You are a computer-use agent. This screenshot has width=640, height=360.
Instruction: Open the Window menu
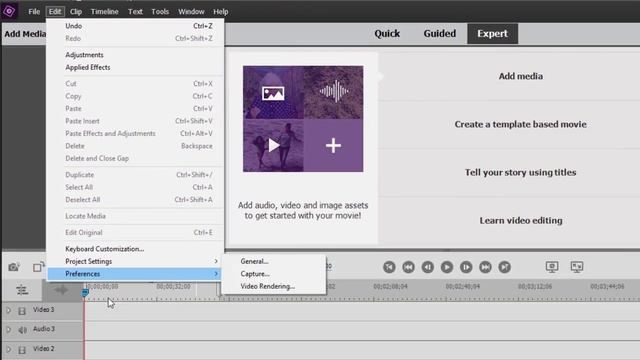tap(191, 11)
